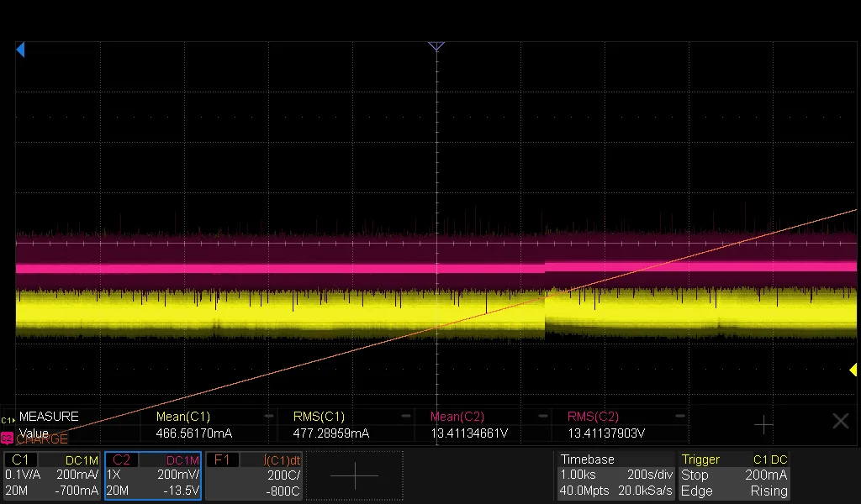Remove RMS(C1) using its minus icon

click(406, 417)
